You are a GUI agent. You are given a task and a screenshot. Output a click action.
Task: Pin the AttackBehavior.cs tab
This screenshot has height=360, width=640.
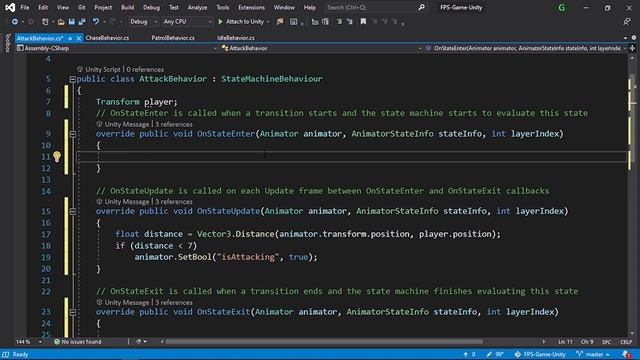click(x=70, y=38)
